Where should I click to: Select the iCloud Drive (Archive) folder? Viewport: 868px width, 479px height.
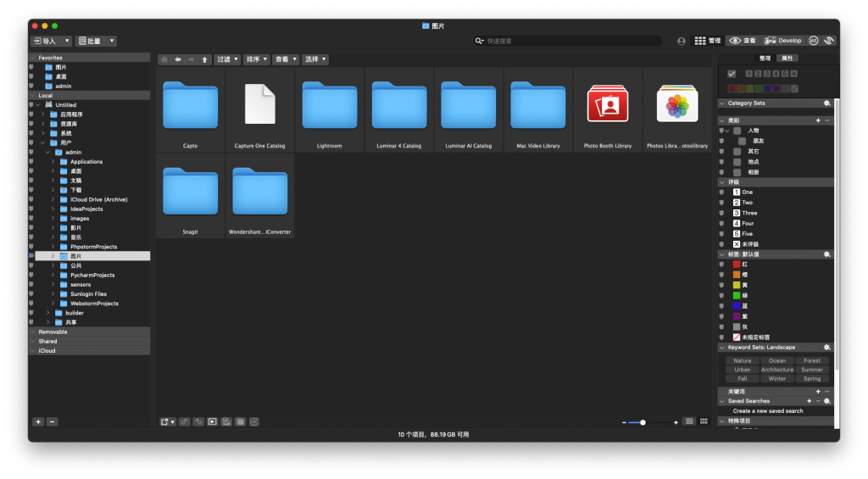[x=98, y=200]
